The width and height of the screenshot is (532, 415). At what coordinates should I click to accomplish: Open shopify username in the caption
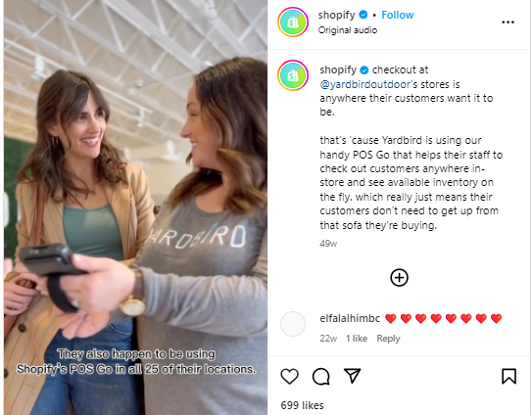[338, 69]
